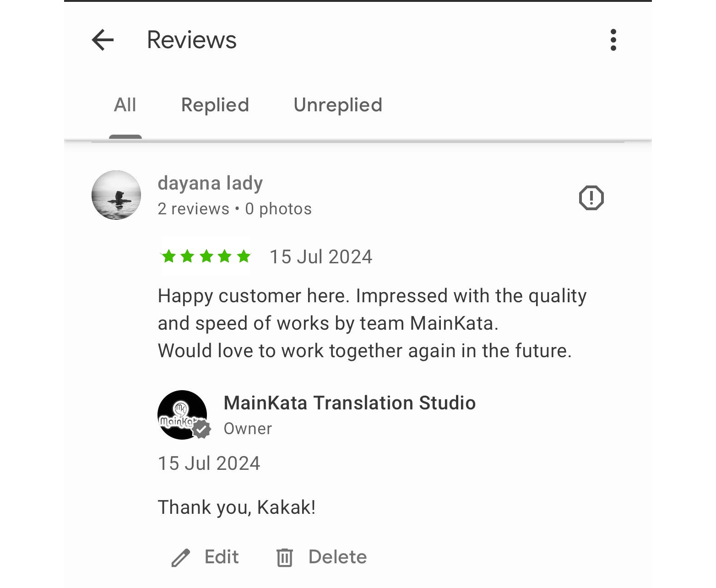Screen dimensions: 716x588
Task: Open dayana lady reviewer name
Action: click(x=210, y=183)
